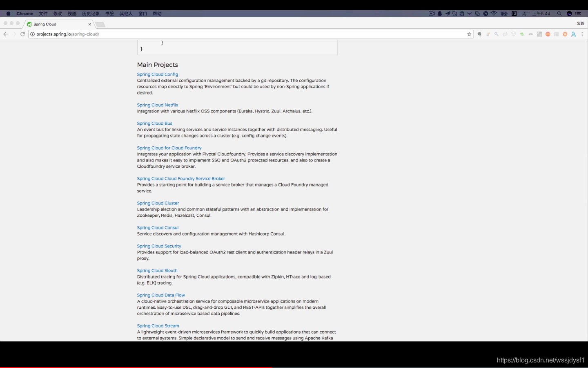Open the Spring Cloud Consul link
This screenshot has width=588, height=368.
coord(158,228)
